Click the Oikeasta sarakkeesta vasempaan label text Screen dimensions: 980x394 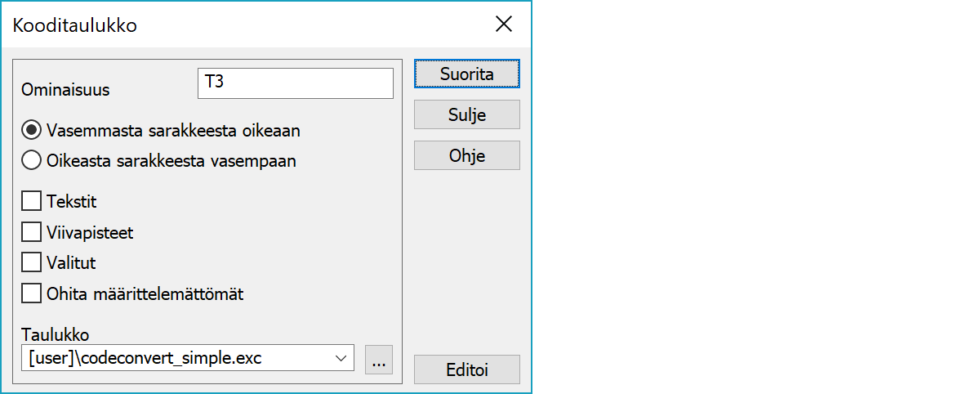click(171, 161)
